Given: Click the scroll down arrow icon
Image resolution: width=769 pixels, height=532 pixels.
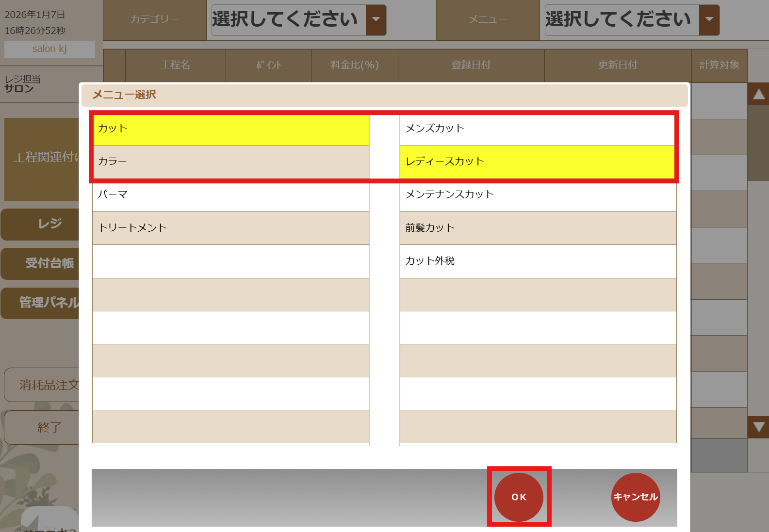Looking at the screenshot, I should (758, 427).
